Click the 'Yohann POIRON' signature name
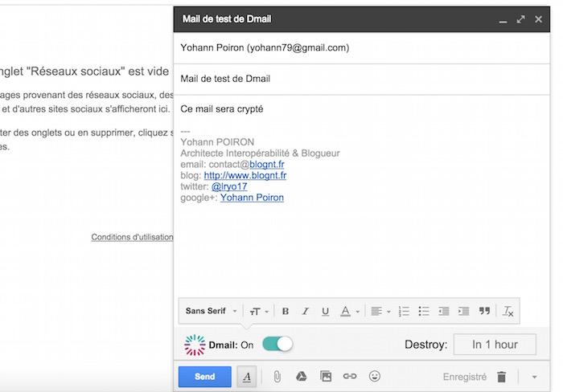This screenshot has height=392, width=563. [x=217, y=142]
